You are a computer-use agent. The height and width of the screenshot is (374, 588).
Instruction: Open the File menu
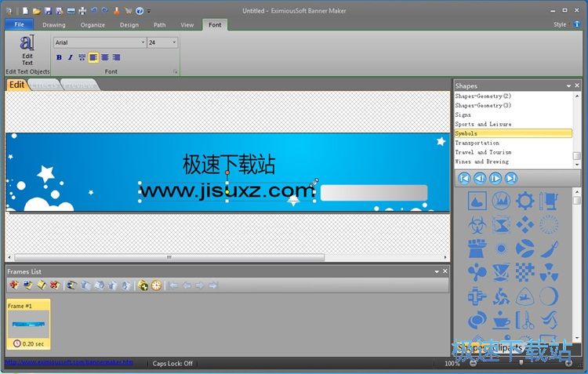click(19, 25)
